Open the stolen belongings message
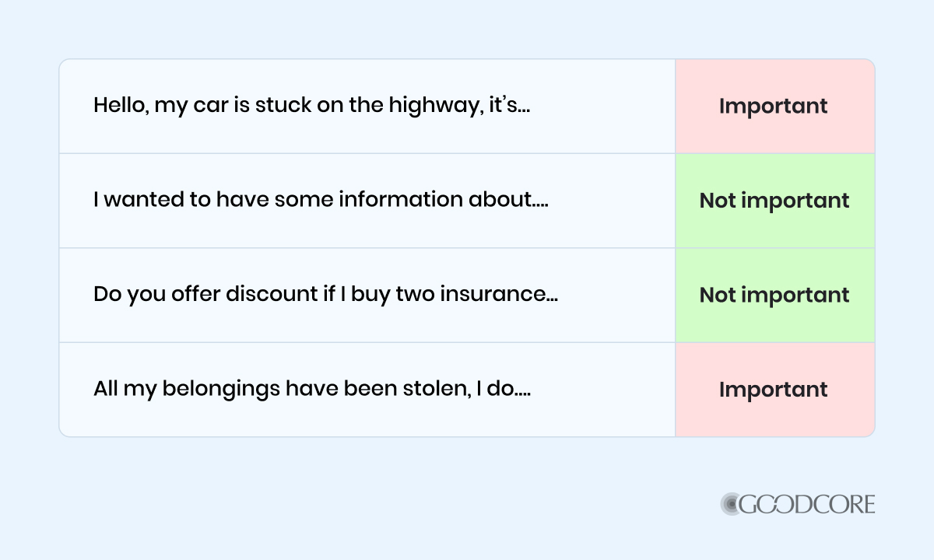This screenshot has height=560, width=934. (x=312, y=389)
